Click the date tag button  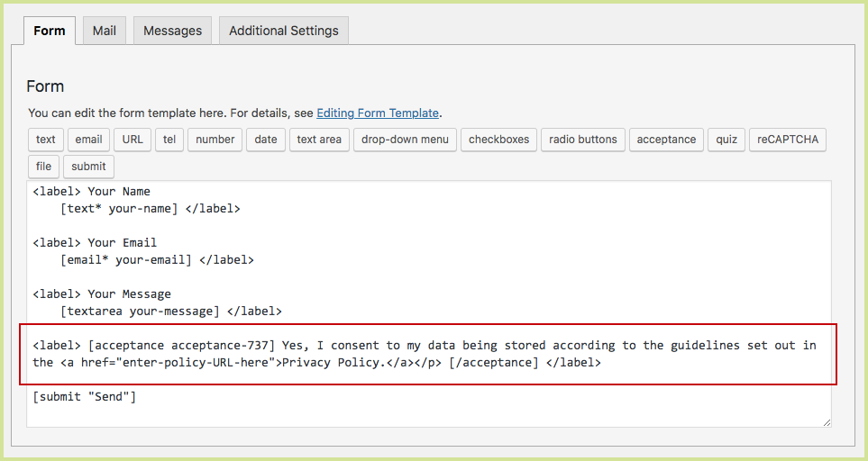click(266, 140)
